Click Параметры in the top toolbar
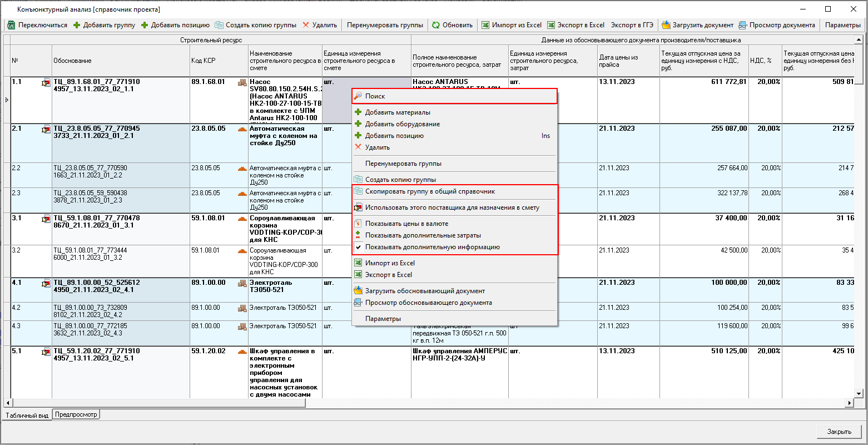 coord(842,25)
